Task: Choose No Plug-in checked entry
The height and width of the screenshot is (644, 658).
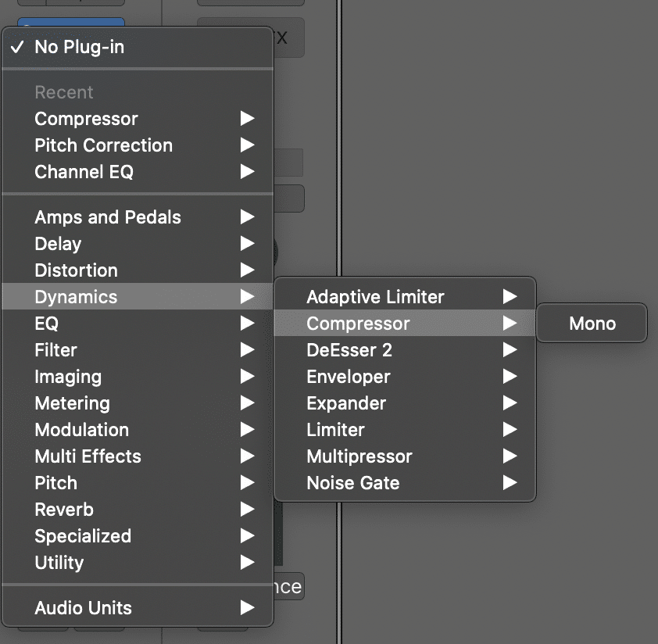Action: [x=138, y=47]
